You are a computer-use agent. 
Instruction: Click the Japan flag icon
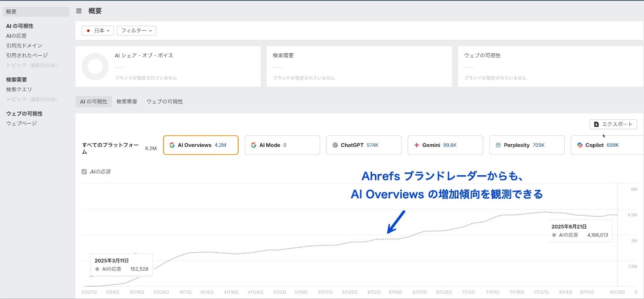[88, 31]
